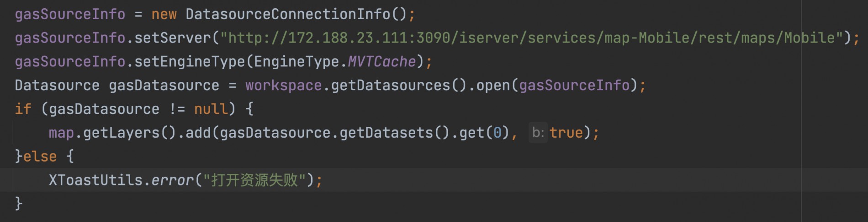The height and width of the screenshot is (222, 868).
Task: Click the final closing brace
Action: pos(19,203)
